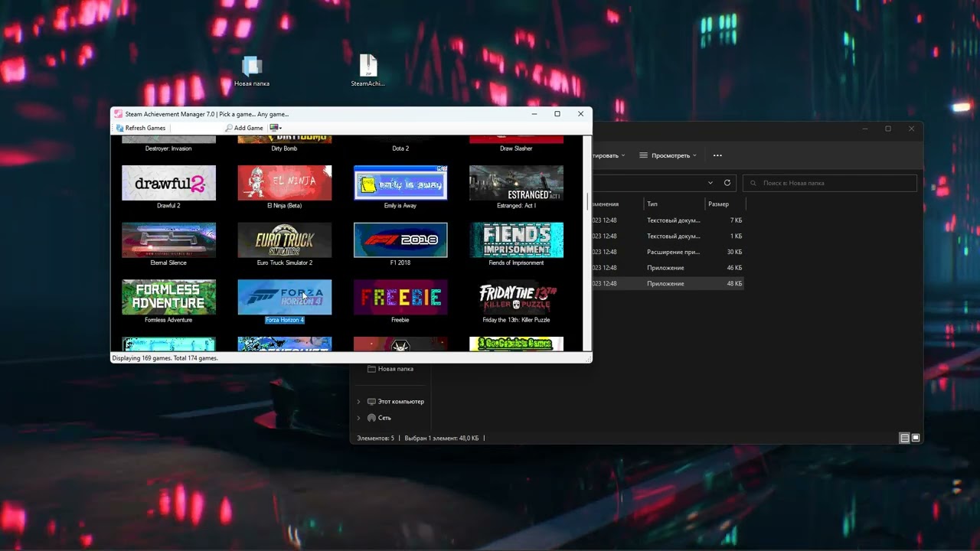Viewport: 980px width, 551px height.
Task: Select the Drawful 2 game thumbnail
Action: (168, 183)
